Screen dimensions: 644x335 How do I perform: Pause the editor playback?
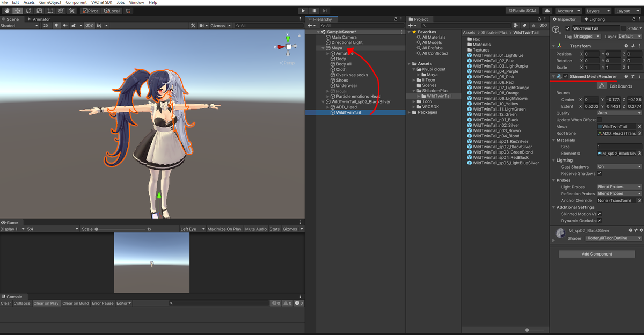[314, 11]
